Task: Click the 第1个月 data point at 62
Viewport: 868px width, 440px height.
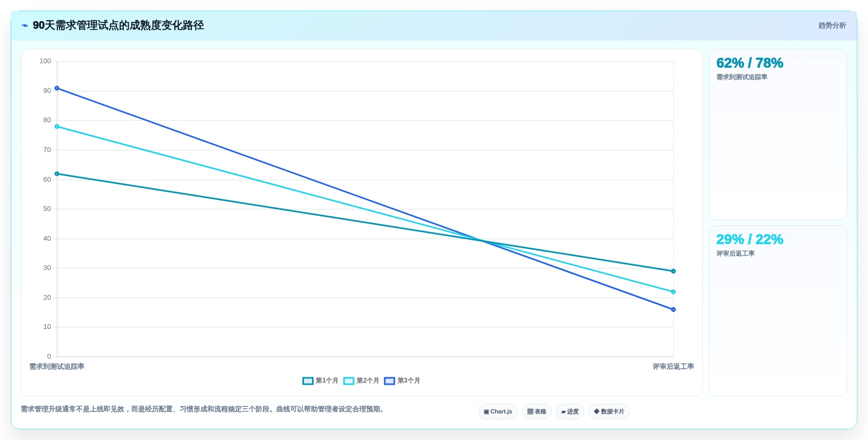Action: pyautogui.click(x=57, y=174)
